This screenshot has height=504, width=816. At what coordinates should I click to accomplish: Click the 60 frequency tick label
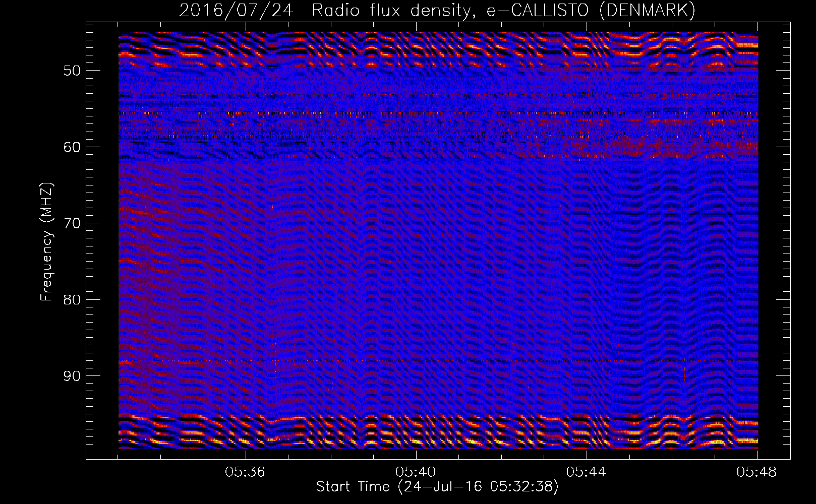tap(72, 147)
